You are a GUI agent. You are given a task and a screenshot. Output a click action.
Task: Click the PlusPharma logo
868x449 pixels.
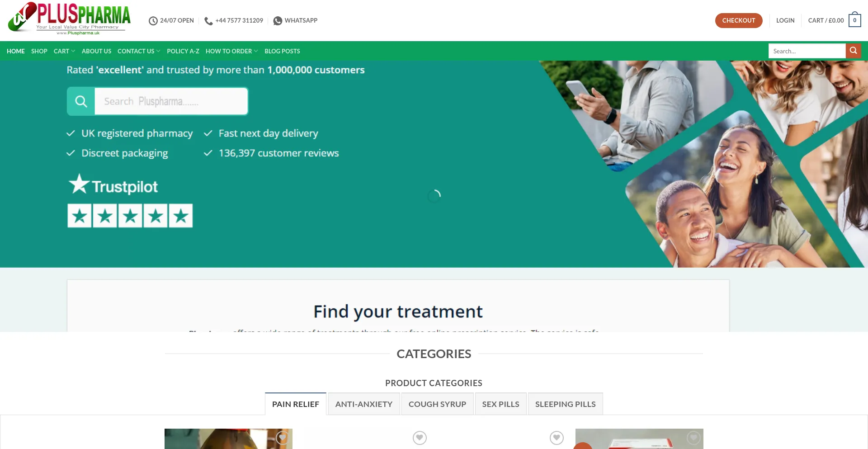coord(69,19)
